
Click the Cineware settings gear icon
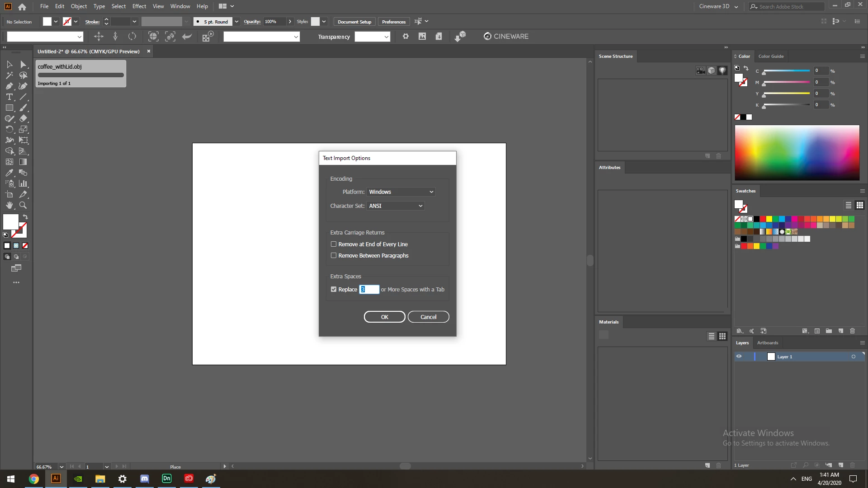[x=406, y=37]
